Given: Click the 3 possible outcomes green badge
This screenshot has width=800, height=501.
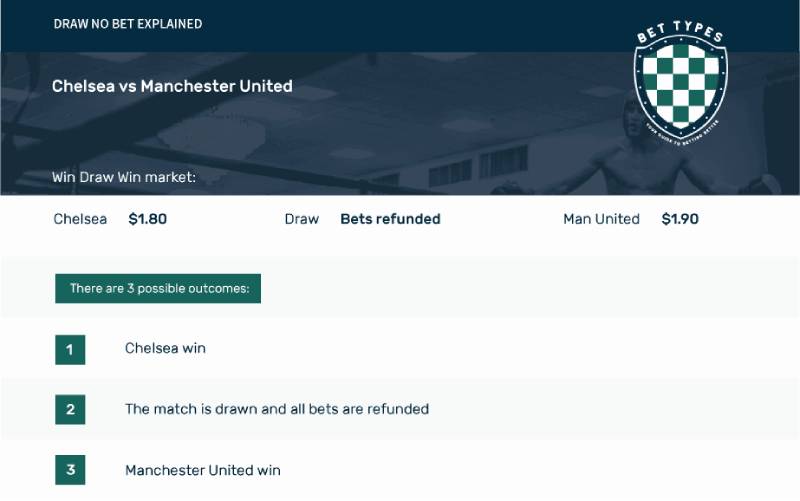Looking at the screenshot, I should [x=158, y=289].
